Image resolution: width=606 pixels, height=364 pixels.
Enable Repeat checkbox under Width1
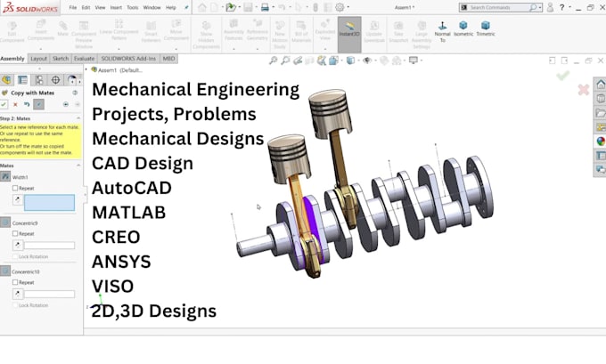(15, 188)
